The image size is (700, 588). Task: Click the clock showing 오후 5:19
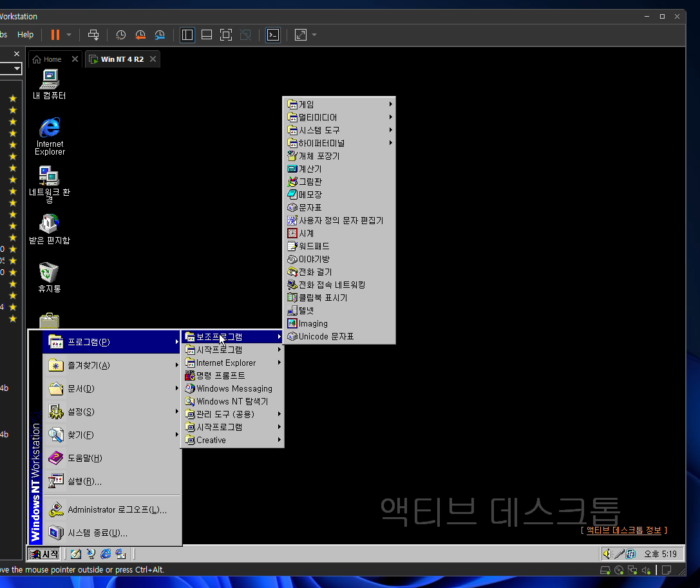[x=660, y=554]
